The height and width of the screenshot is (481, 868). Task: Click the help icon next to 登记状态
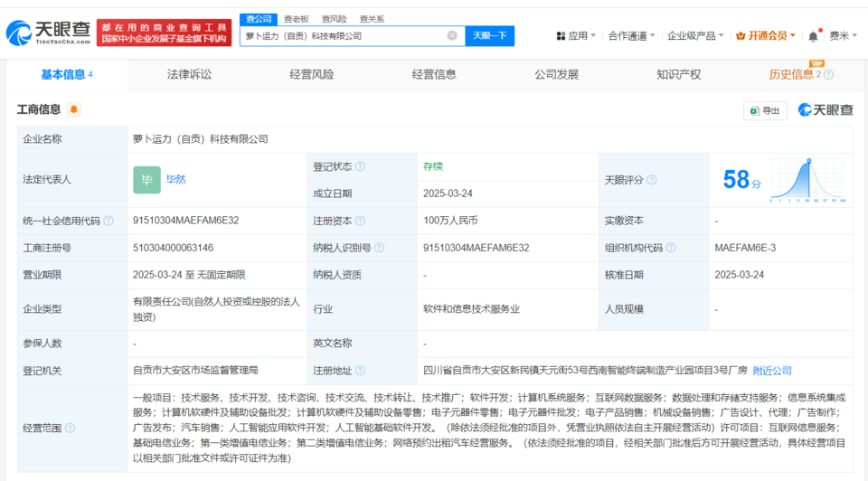tap(361, 166)
